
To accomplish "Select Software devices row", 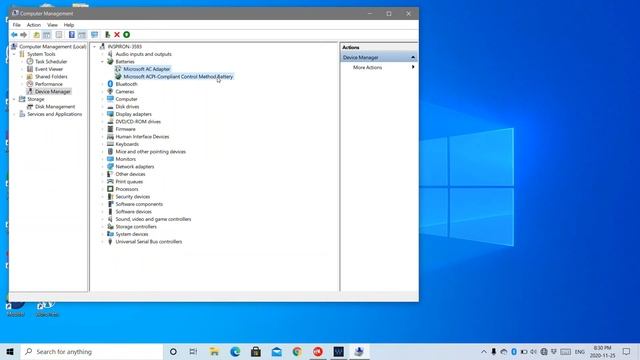I will point(133,212).
